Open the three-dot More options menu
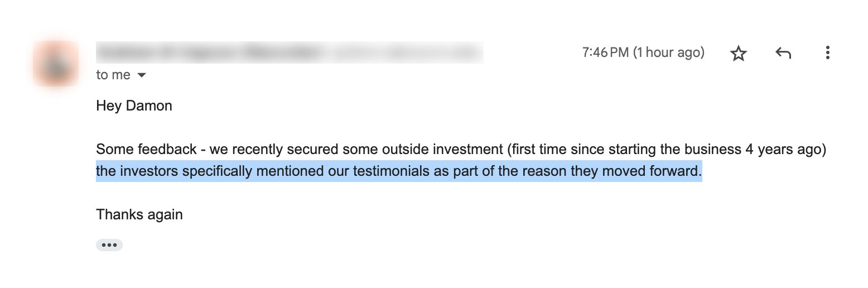 click(x=828, y=54)
